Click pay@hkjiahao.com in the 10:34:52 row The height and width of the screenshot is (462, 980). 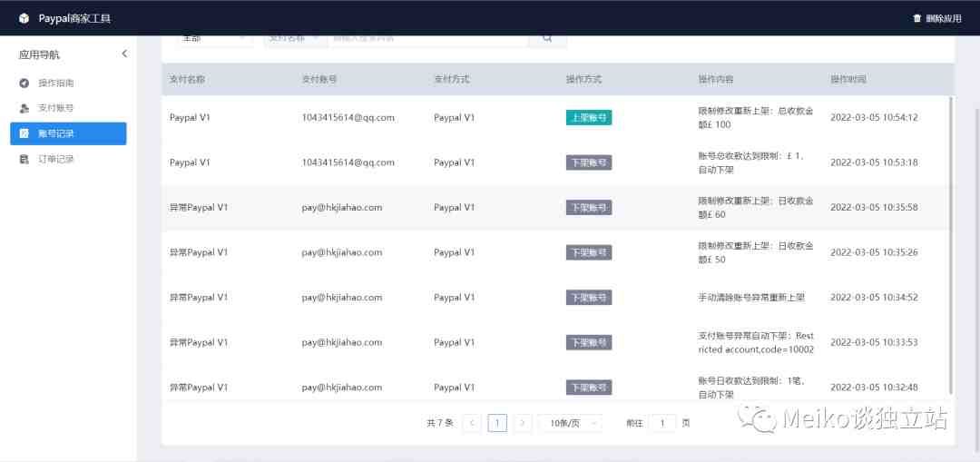pos(342,298)
